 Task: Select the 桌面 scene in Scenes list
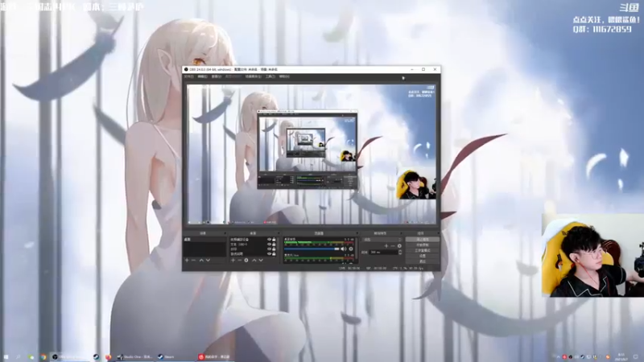[205, 239]
